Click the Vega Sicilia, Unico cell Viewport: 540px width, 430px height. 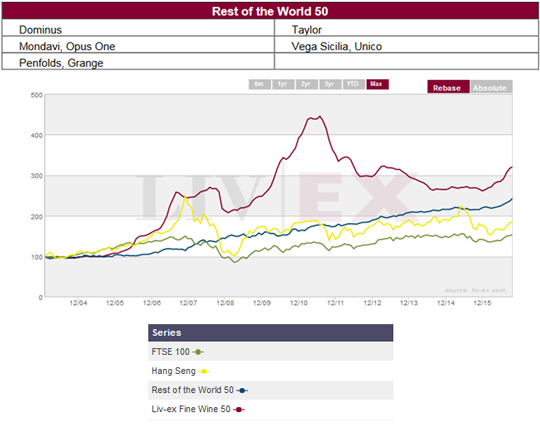[x=407, y=45]
